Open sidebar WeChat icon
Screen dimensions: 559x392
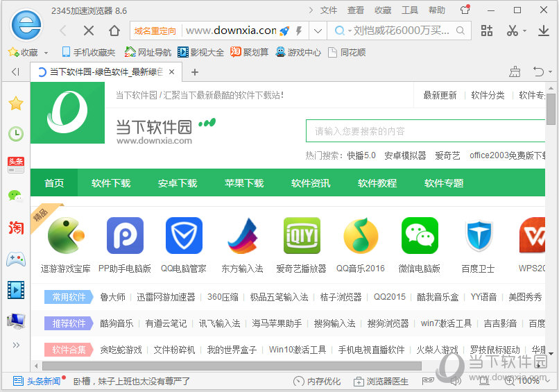click(15, 196)
